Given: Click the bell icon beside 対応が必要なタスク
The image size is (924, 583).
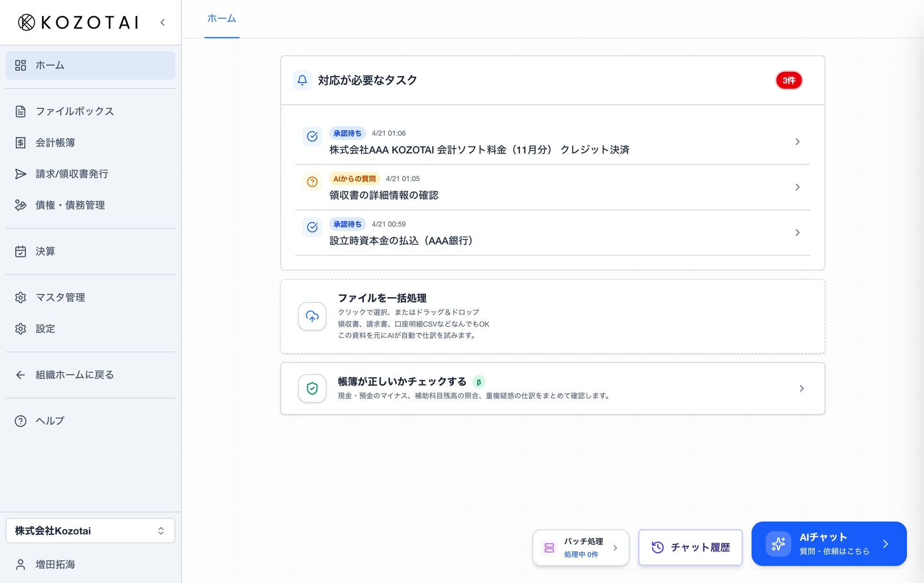Looking at the screenshot, I should [x=302, y=80].
